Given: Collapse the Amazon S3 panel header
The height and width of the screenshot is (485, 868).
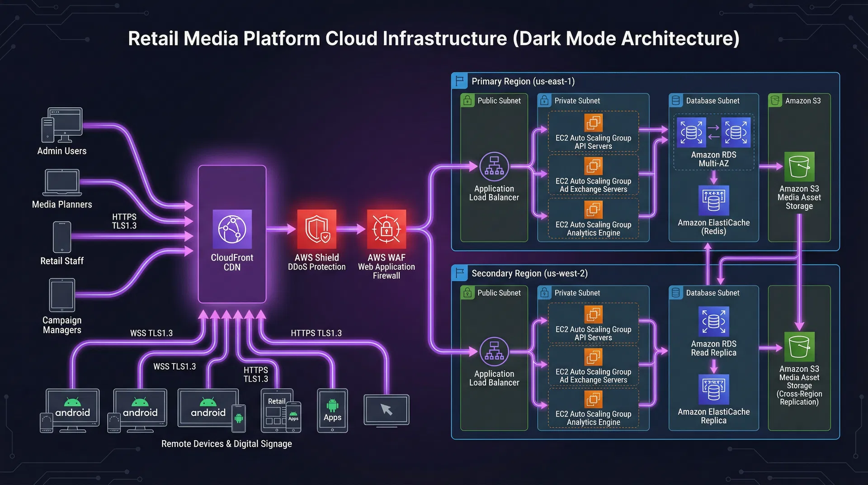Looking at the screenshot, I should (774, 100).
